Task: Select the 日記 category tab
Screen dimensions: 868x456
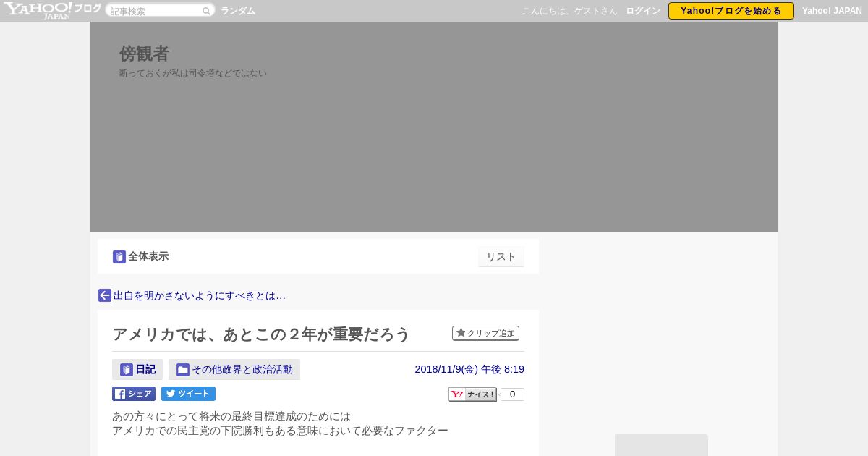Action: pos(137,370)
